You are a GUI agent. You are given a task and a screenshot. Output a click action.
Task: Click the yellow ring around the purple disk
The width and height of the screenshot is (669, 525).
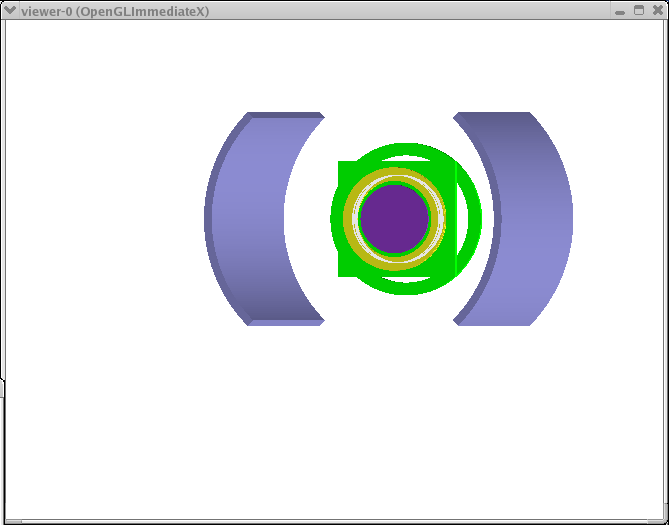pyautogui.click(x=394, y=177)
